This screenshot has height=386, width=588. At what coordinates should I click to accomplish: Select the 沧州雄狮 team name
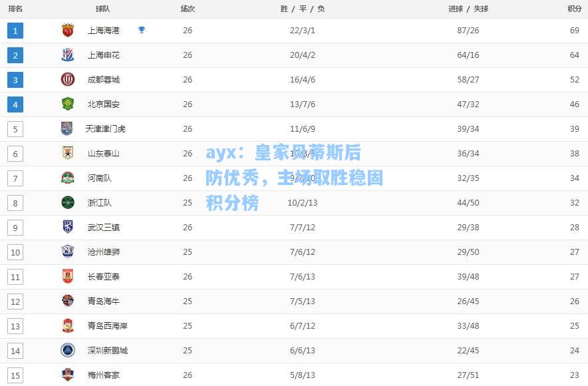click(x=104, y=252)
